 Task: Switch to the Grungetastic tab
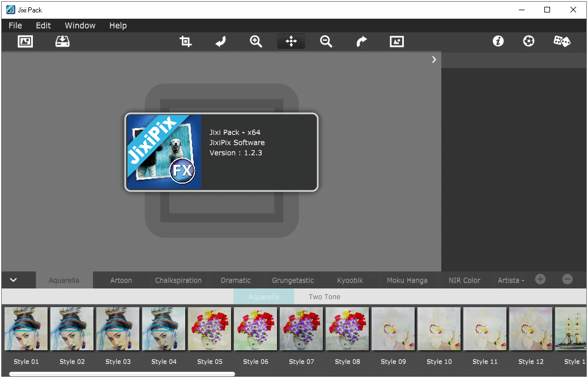[293, 281]
